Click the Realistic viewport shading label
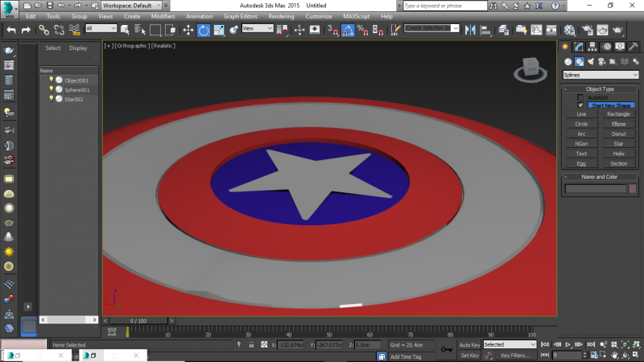This screenshot has width=644, height=362. [163, 46]
